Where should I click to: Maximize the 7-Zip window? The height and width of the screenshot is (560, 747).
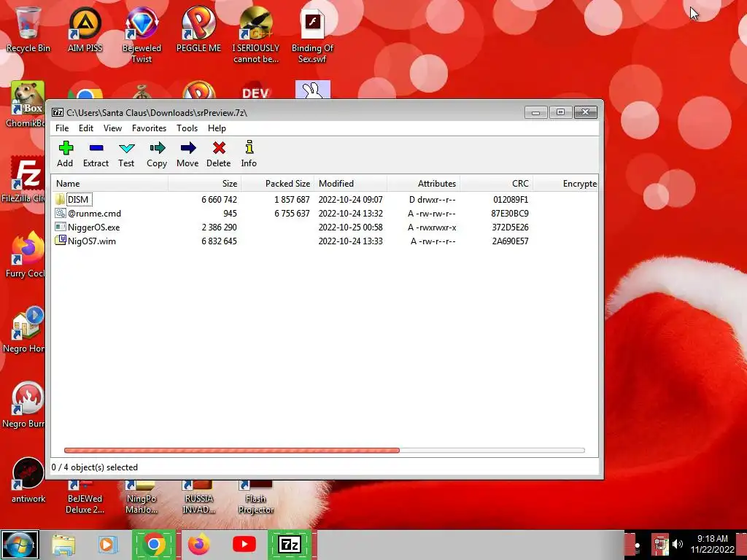click(561, 112)
